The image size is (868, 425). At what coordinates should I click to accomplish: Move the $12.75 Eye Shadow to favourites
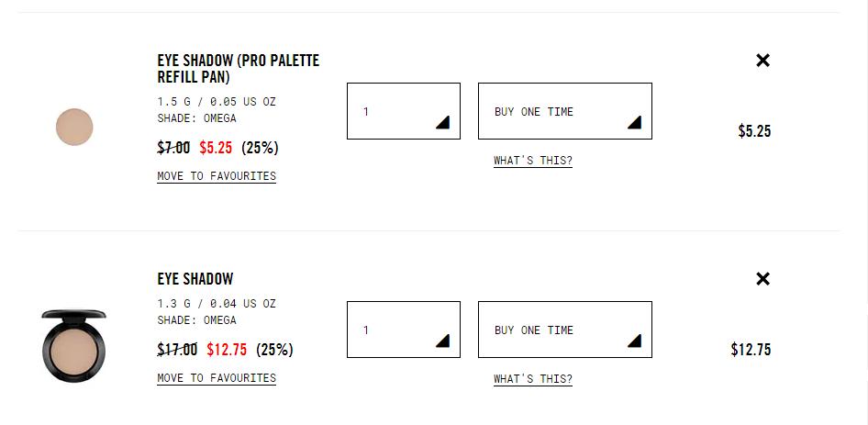click(217, 378)
